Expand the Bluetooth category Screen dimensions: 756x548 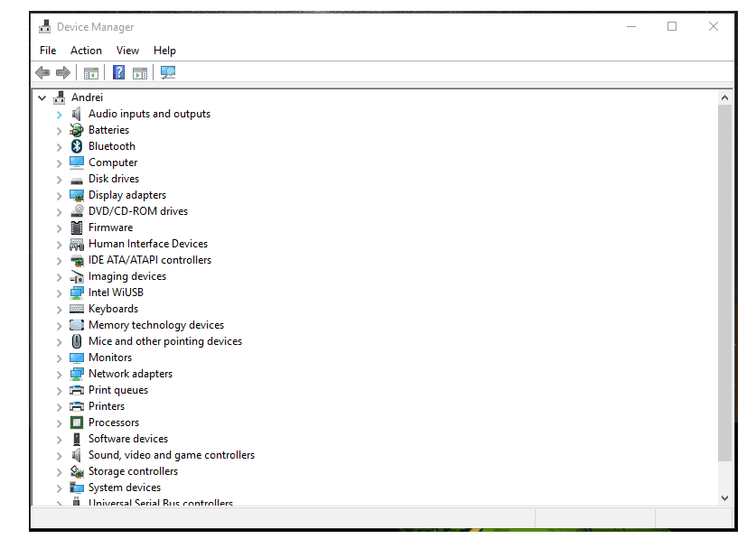(60, 147)
